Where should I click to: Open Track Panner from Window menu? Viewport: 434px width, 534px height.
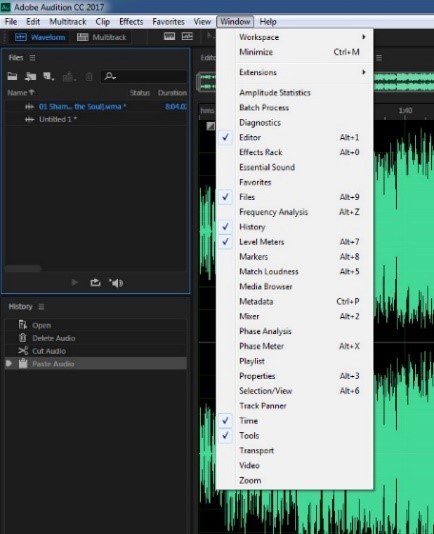(294, 406)
